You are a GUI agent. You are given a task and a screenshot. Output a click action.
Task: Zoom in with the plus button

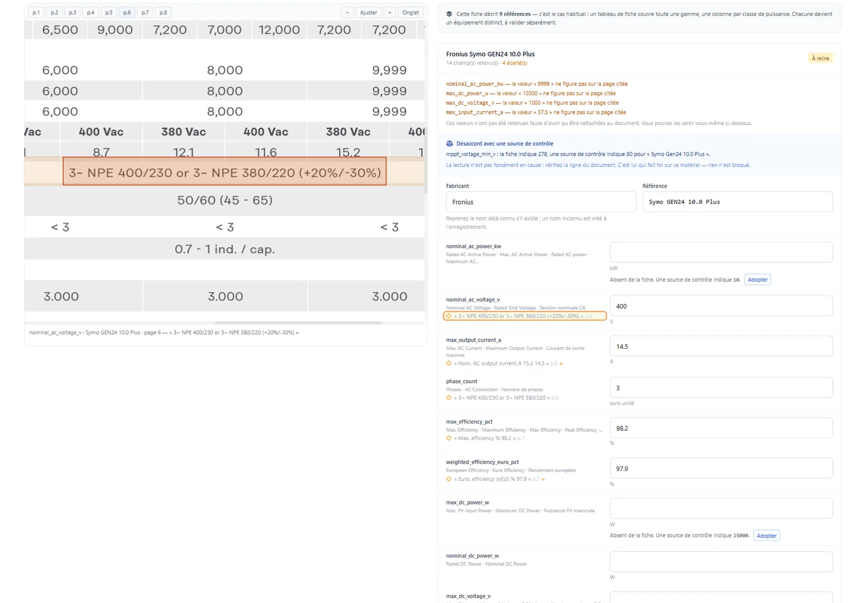[x=390, y=13]
